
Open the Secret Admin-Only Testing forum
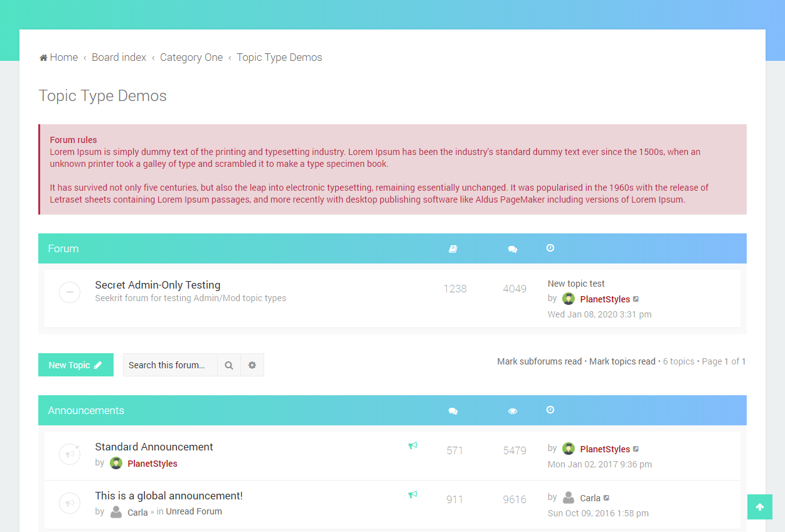[x=158, y=285]
